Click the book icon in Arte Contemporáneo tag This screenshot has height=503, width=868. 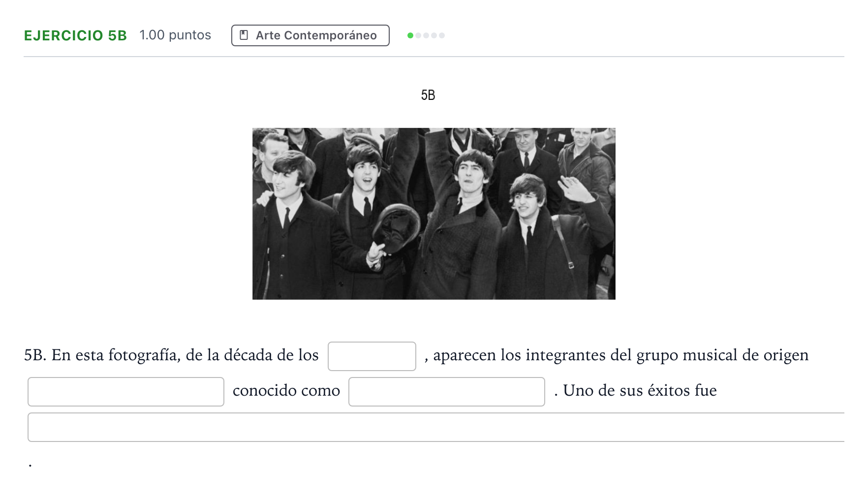244,35
